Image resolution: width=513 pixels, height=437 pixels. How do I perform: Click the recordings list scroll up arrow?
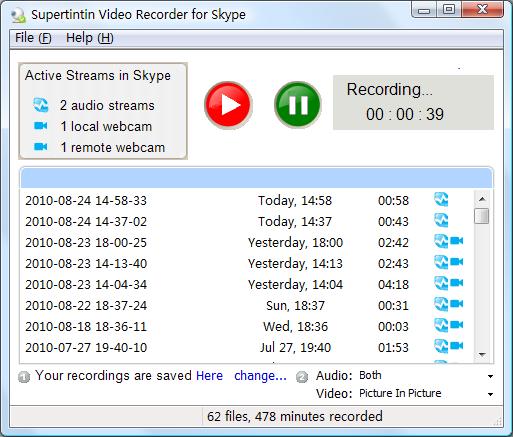[482, 199]
